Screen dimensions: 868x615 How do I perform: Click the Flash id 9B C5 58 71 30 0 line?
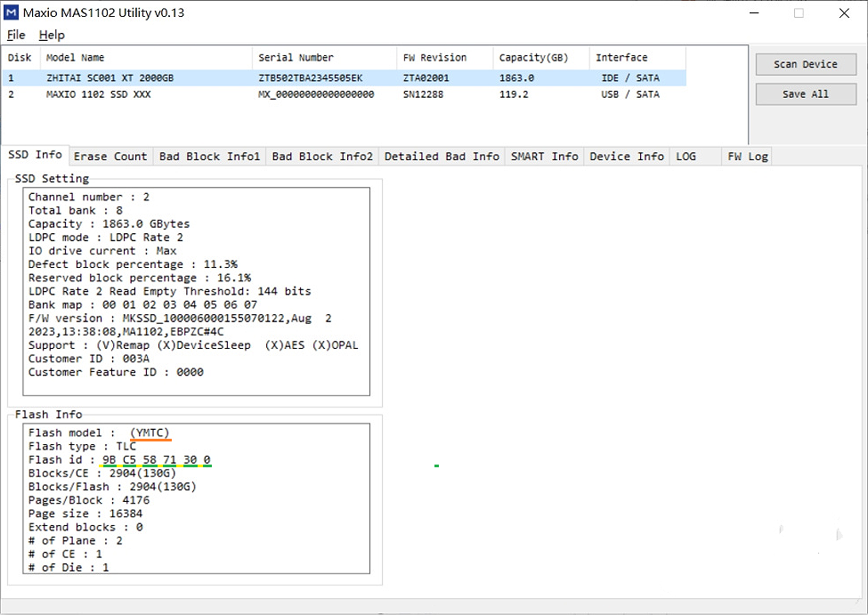click(x=119, y=460)
